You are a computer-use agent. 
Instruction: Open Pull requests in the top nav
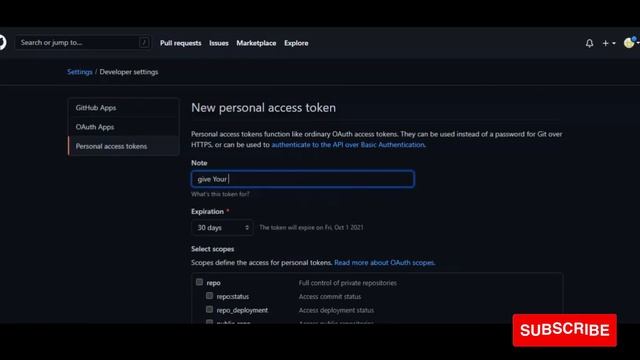[x=180, y=43]
